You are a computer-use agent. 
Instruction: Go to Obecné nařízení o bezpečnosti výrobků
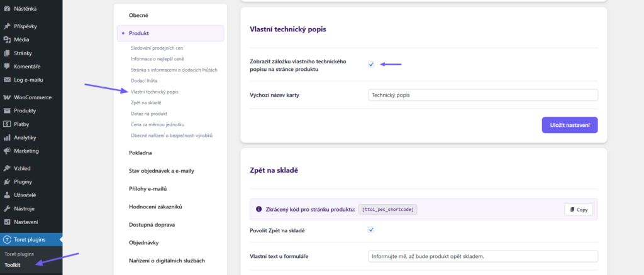point(172,135)
